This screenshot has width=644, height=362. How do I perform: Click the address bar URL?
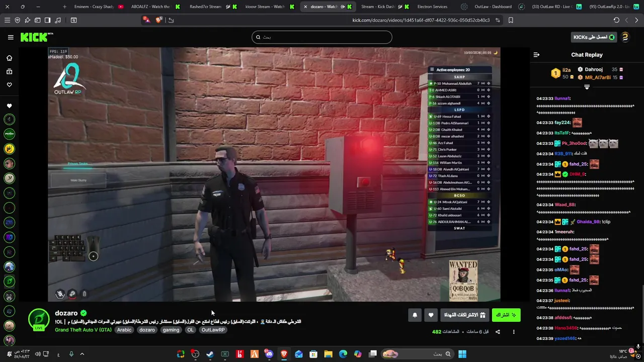[421, 20]
